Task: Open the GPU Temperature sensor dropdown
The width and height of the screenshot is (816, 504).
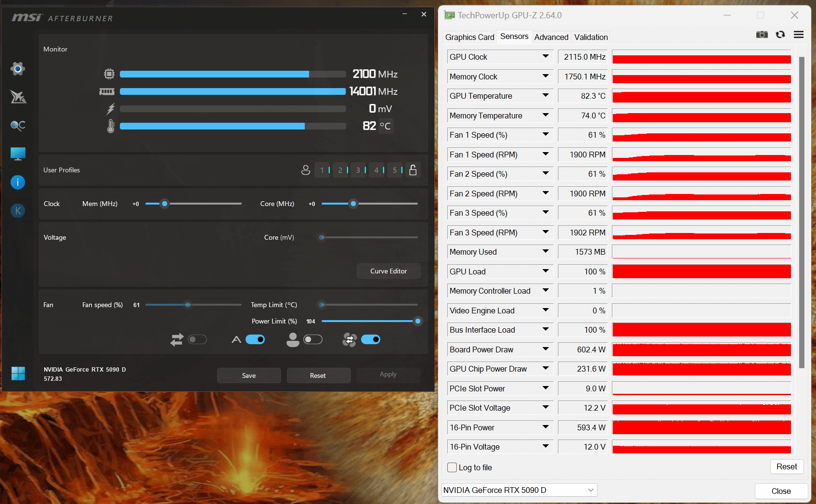Action: (545, 96)
